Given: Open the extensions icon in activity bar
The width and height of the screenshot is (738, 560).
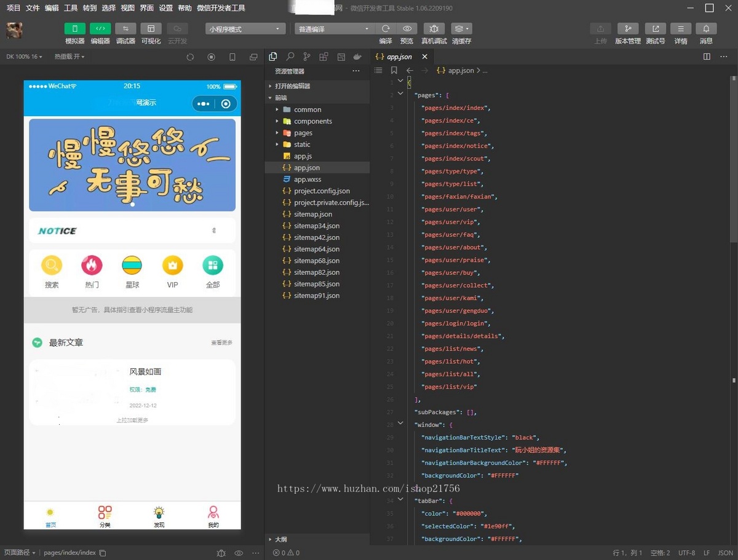Looking at the screenshot, I should tap(323, 57).
